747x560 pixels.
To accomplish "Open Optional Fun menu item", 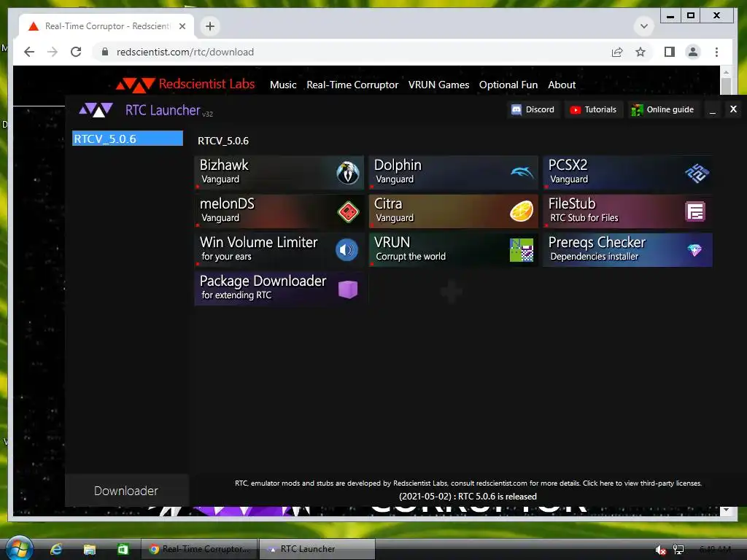I will click(x=508, y=85).
